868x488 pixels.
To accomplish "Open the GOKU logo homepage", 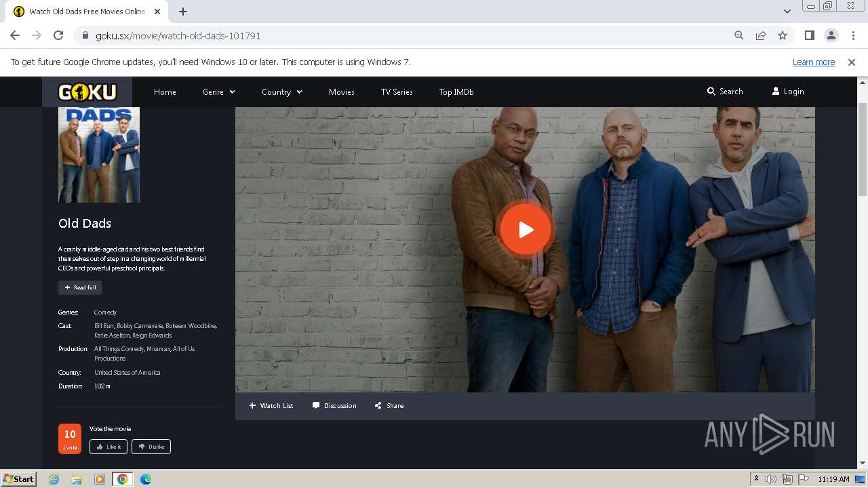I will pyautogui.click(x=87, y=92).
